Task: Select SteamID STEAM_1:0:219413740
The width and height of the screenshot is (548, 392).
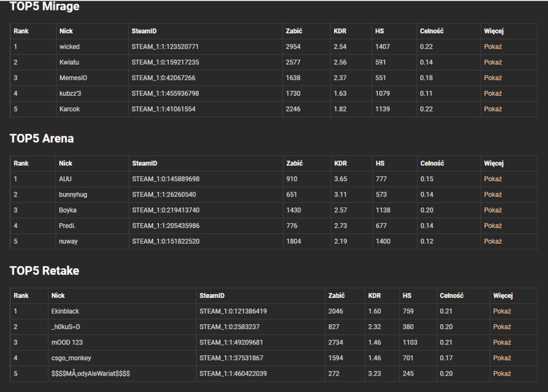Action: click(165, 210)
